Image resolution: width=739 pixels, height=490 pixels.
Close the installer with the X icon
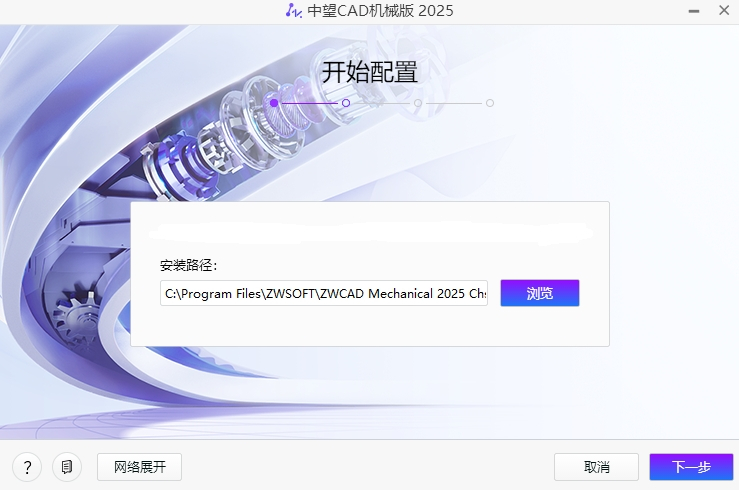click(722, 11)
